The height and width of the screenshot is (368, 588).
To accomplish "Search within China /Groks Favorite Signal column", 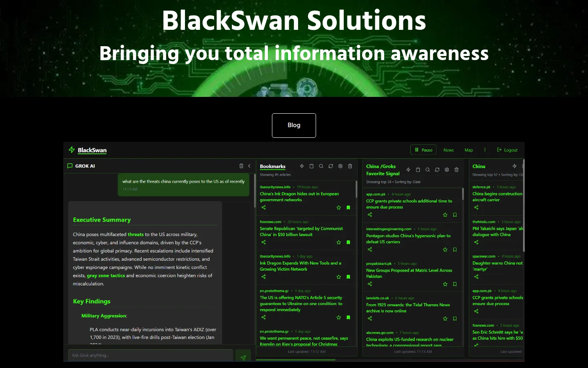I will [428, 170].
